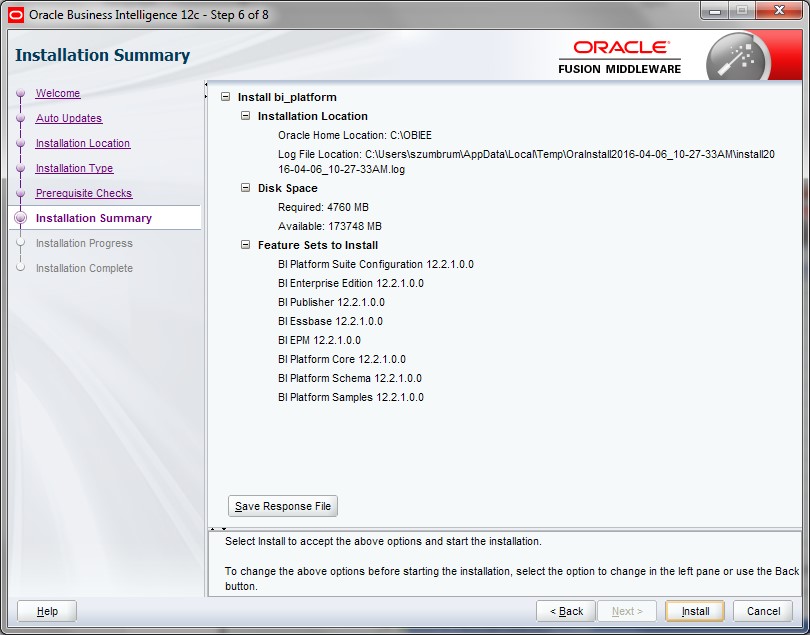Click the Auto Updates step bullet icon
Screen dimensions: 810x635
tap(20, 119)
